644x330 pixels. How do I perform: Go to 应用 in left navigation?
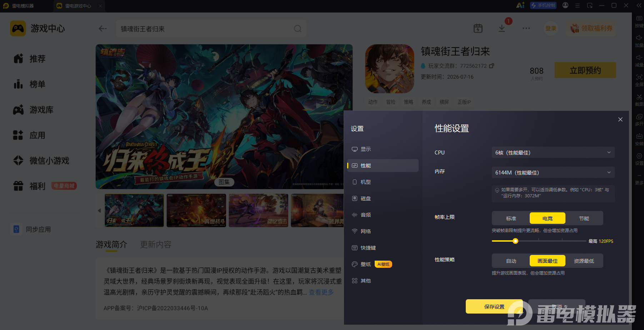pyautogui.click(x=30, y=135)
